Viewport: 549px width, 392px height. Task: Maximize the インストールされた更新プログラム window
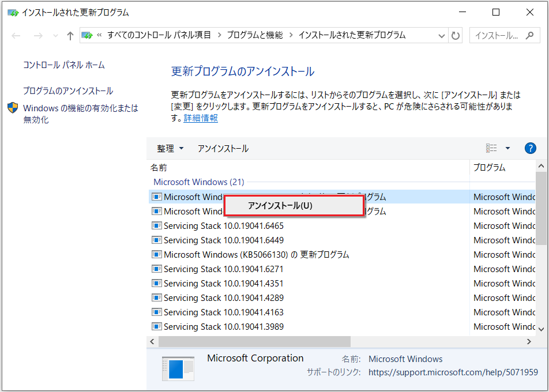click(x=496, y=13)
